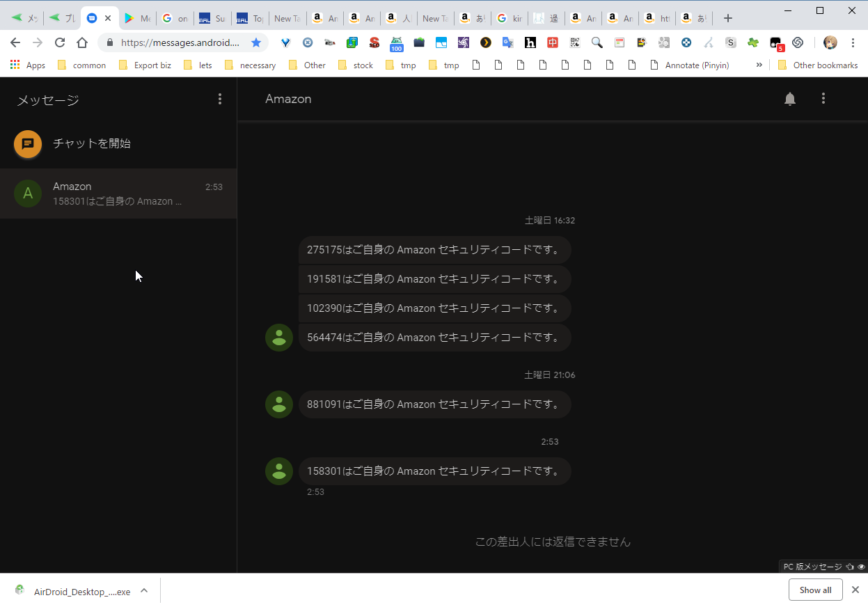Close the active Messages tab

pos(108,19)
